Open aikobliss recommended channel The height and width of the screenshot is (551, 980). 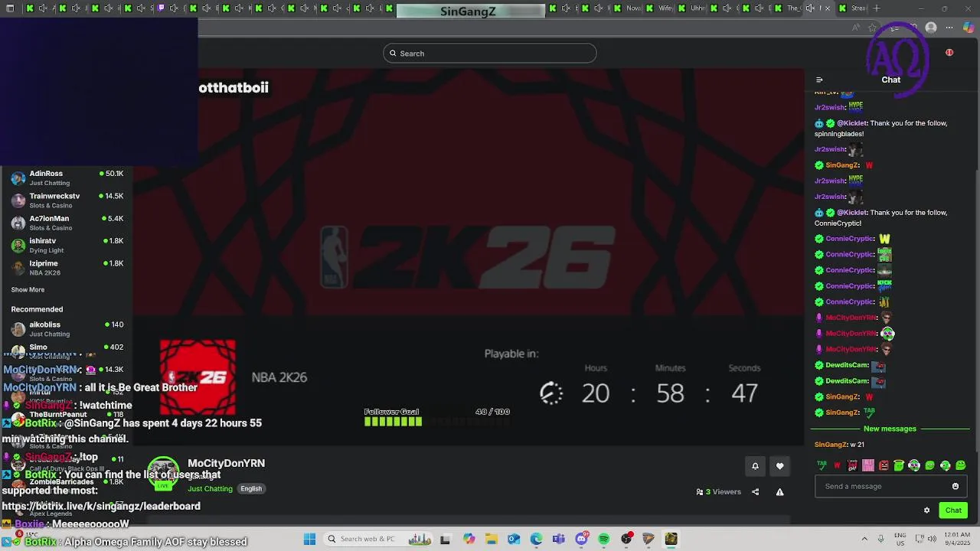point(67,329)
